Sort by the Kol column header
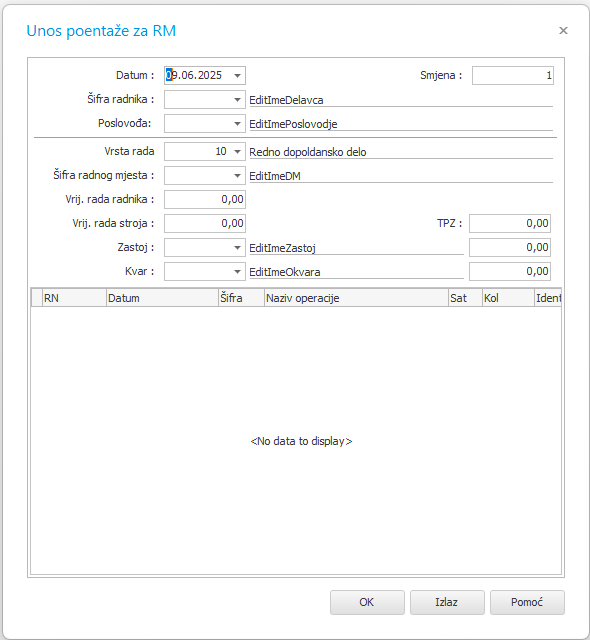The width and height of the screenshot is (590, 640). coord(508,298)
